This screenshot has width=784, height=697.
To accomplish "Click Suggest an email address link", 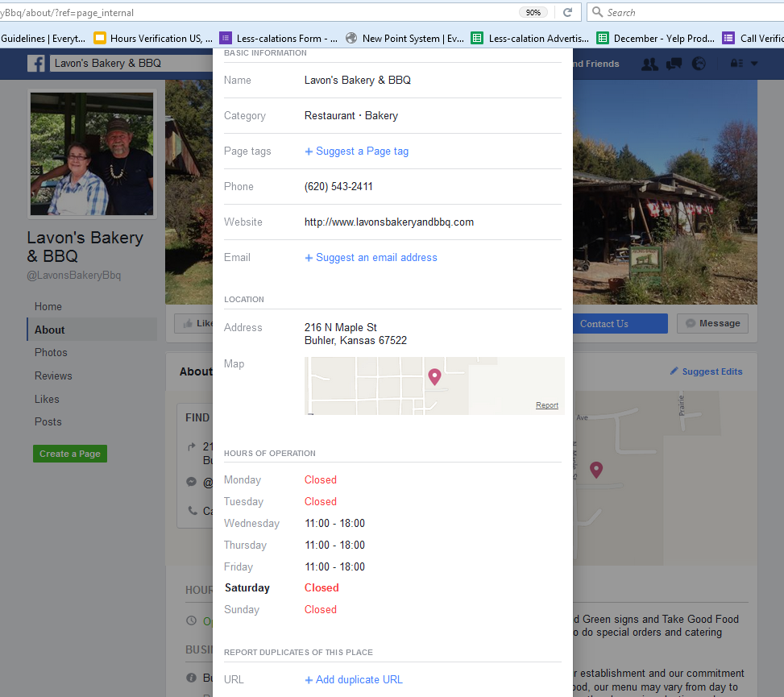I will pyautogui.click(x=371, y=258).
